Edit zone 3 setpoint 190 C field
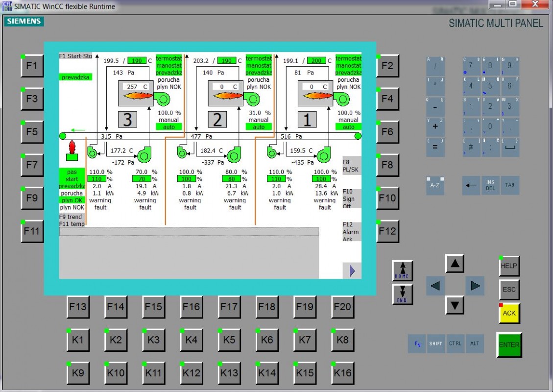The width and height of the screenshot is (553, 392). (x=137, y=61)
